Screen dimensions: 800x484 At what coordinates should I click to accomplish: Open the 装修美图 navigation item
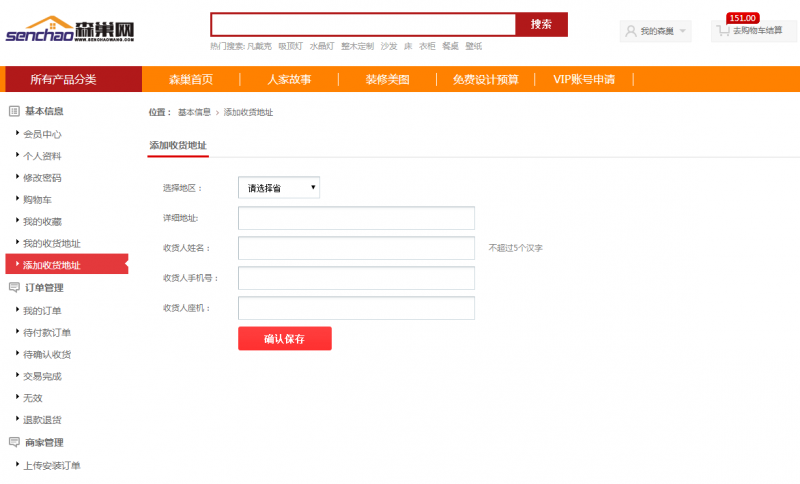click(x=387, y=79)
